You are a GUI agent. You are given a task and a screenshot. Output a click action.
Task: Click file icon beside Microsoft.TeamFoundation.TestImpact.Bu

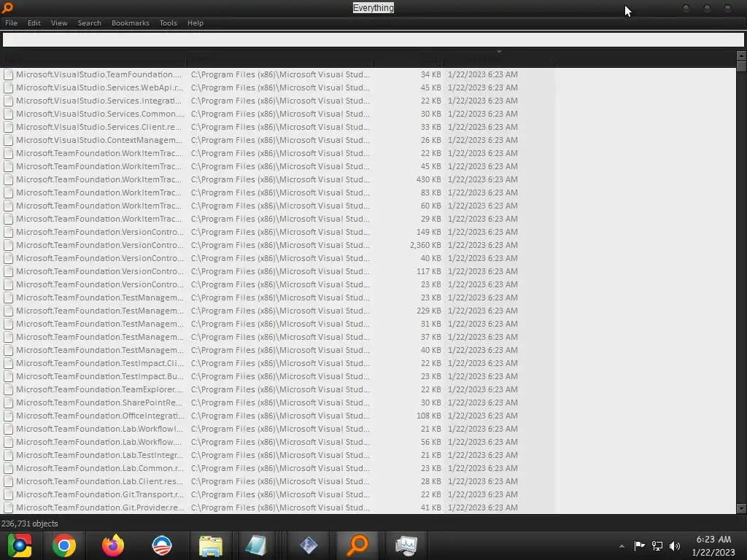8,376
